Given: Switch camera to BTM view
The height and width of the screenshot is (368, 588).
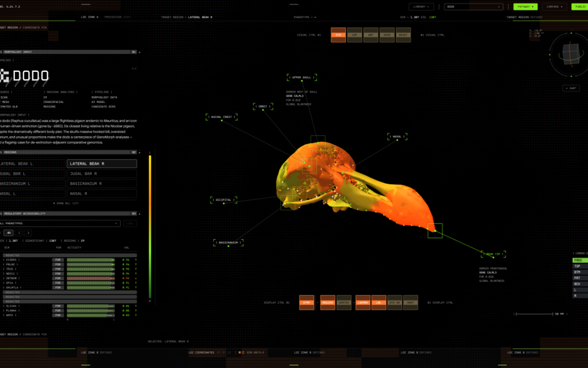Looking at the screenshot, I should [x=580, y=272].
